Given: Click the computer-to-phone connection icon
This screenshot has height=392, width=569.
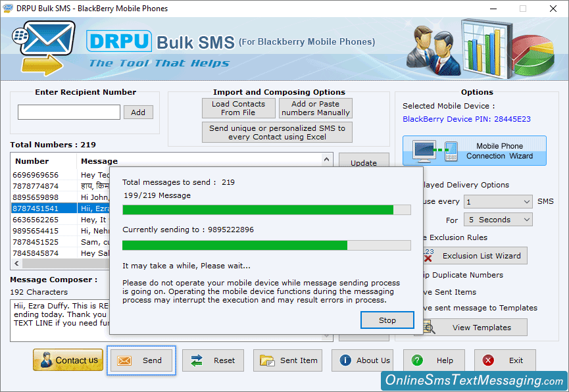Looking at the screenshot, I should pyautogui.click(x=436, y=151).
